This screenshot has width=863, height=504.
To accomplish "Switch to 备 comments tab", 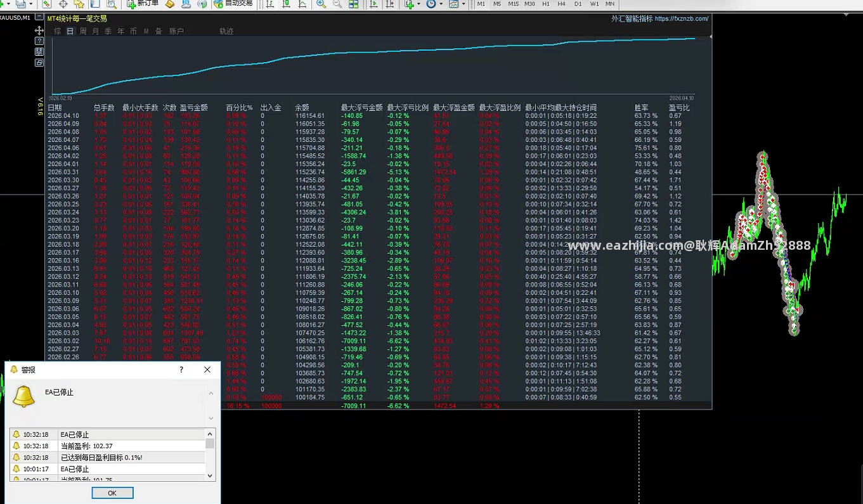I will click(x=159, y=31).
